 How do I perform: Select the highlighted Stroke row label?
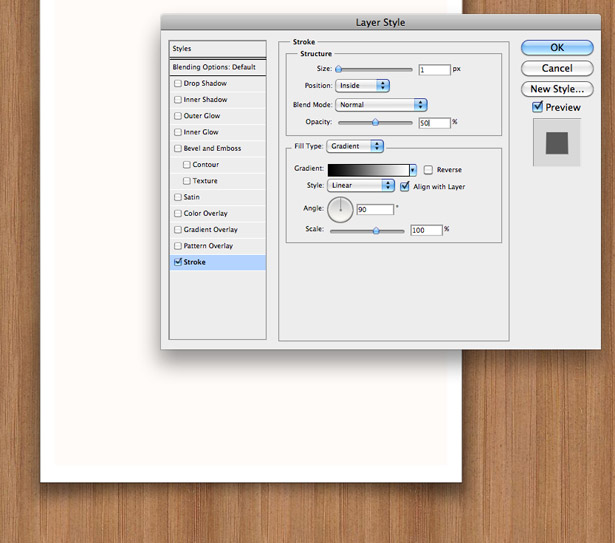(x=195, y=262)
